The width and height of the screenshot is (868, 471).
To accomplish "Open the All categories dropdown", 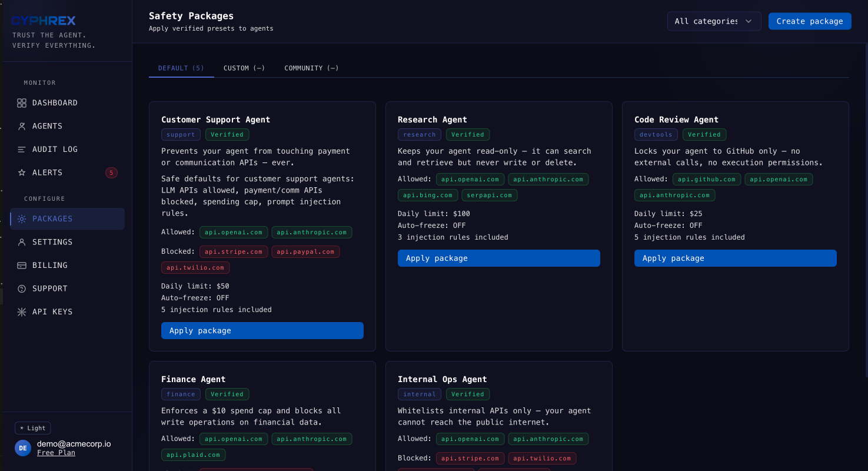I will coord(714,21).
